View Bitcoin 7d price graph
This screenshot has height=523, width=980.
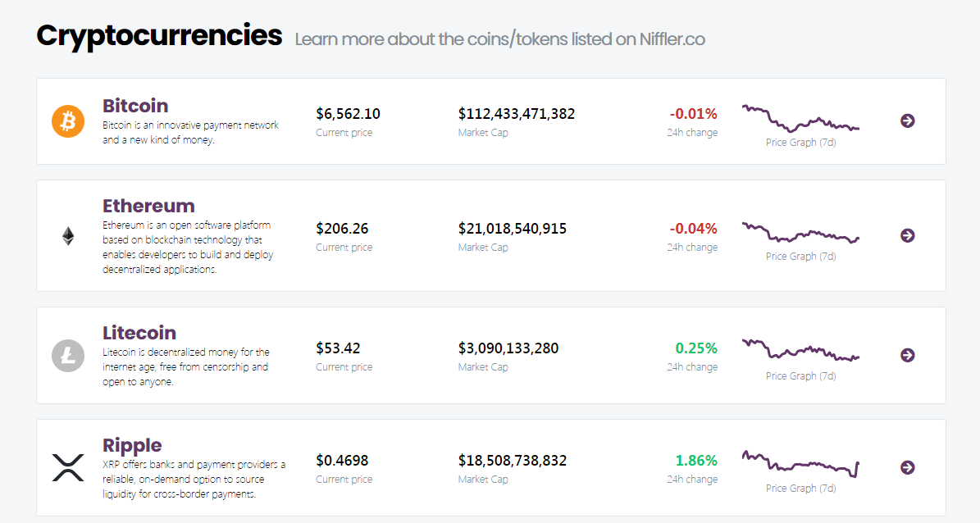[x=800, y=119]
